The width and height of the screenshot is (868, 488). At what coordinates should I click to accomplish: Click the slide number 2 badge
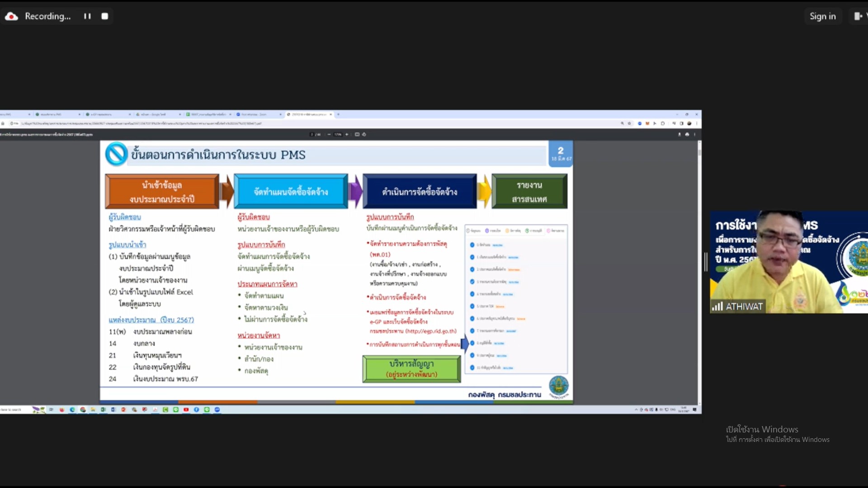point(561,154)
